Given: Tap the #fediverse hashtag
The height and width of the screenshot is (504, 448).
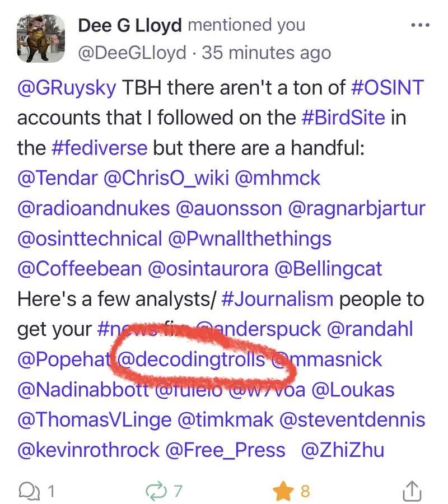Looking at the screenshot, I should pyautogui.click(x=99, y=148).
